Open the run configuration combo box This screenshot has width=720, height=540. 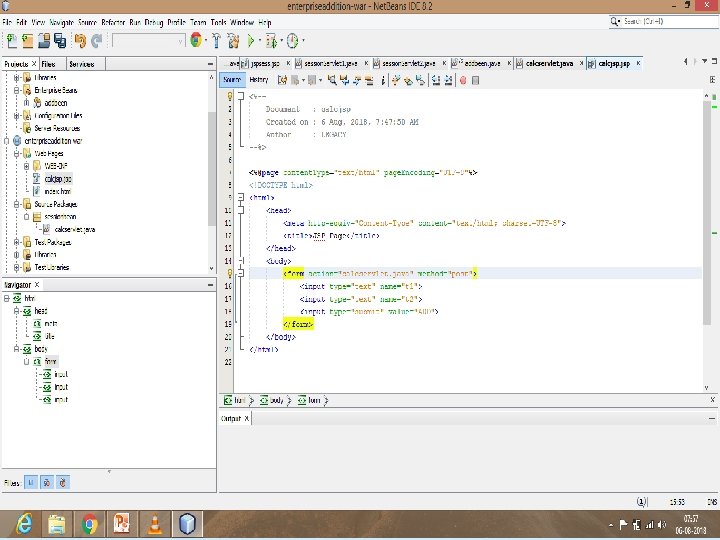pos(149,41)
